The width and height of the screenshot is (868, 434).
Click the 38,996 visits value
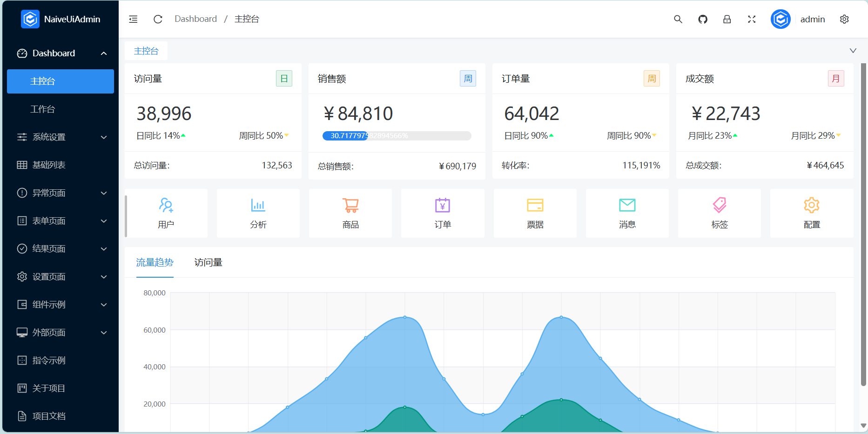coord(164,114)
